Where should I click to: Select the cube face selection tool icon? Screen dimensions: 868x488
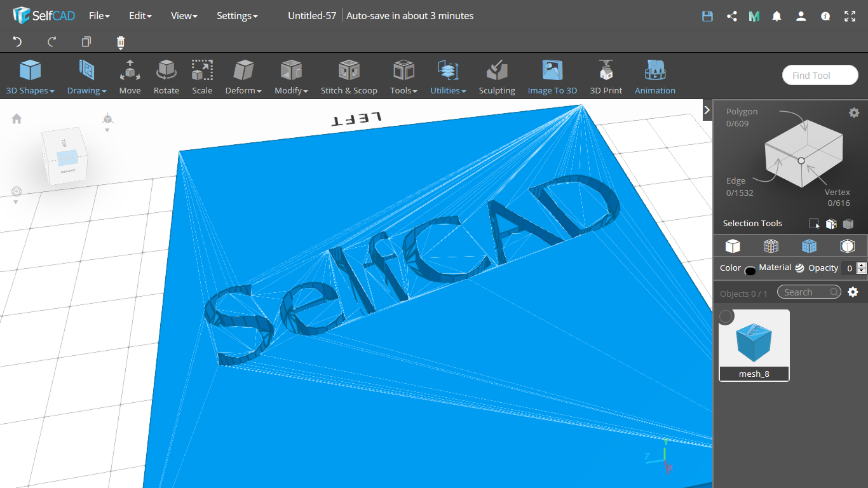(x=831, y=224)
